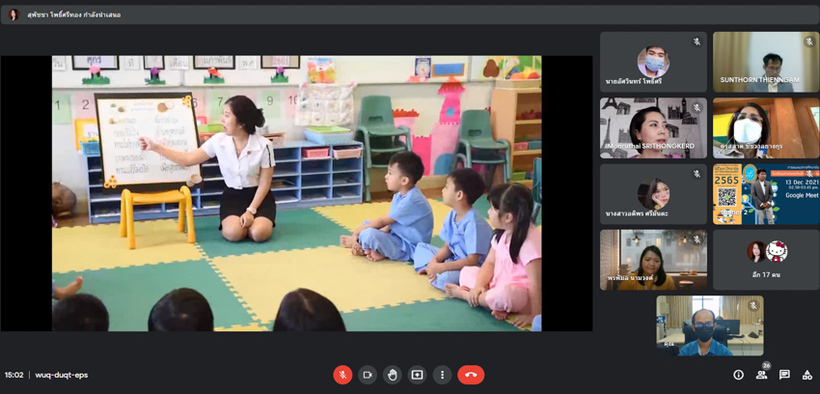
Task: Select the self-view tile with blue shirt
Action: pyautogui.click(x=710, y=325)
